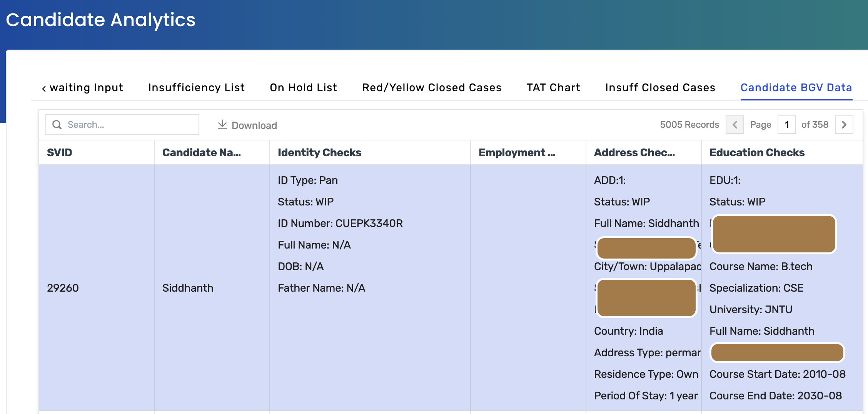Click the download arrow icon
868x414 pixels.
tap(222, 125)
